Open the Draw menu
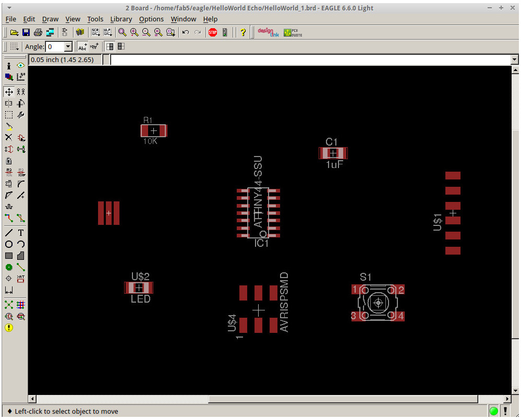The image size is (521, 420). pyautogui.click(x=50, y=19)
